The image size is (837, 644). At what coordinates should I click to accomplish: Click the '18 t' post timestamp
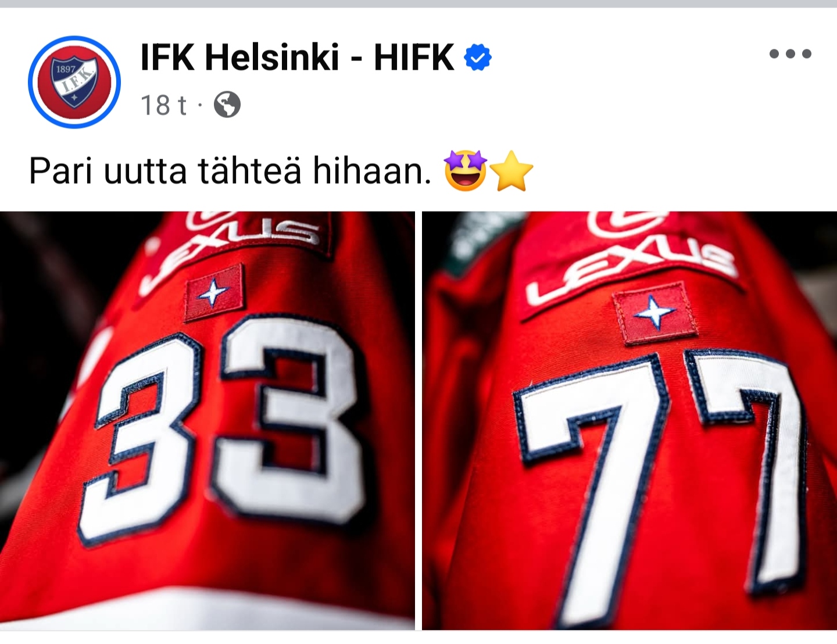[x=164, y=105]
